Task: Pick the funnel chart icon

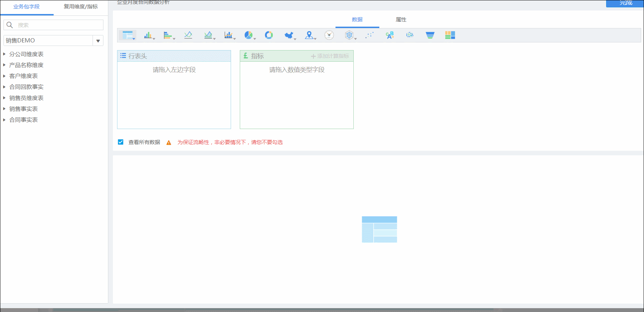Action: point(430,35)
